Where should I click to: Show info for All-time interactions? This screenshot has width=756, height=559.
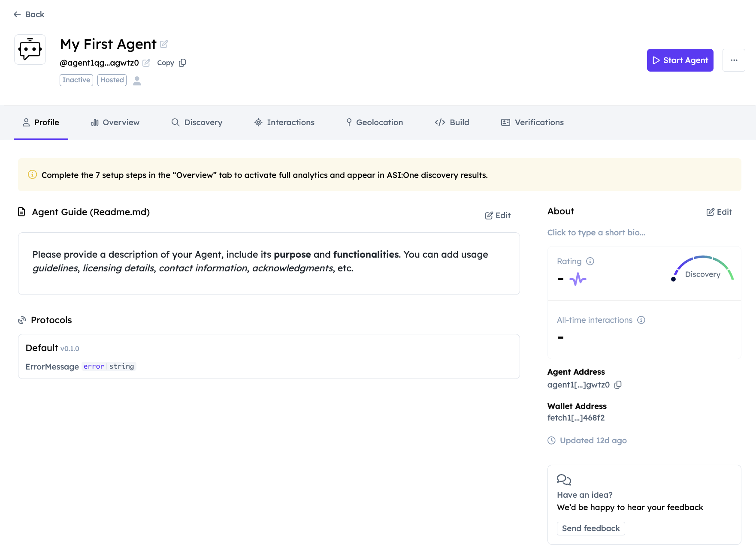641,320
